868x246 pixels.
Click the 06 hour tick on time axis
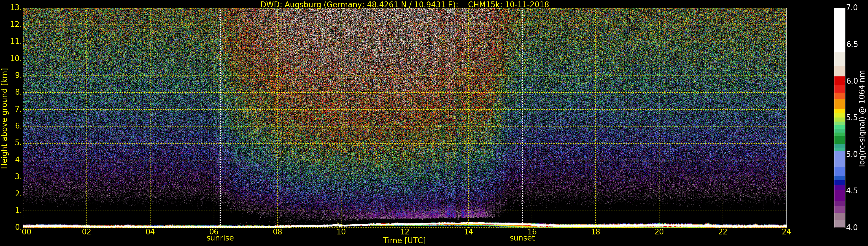[x=214, y=232]
